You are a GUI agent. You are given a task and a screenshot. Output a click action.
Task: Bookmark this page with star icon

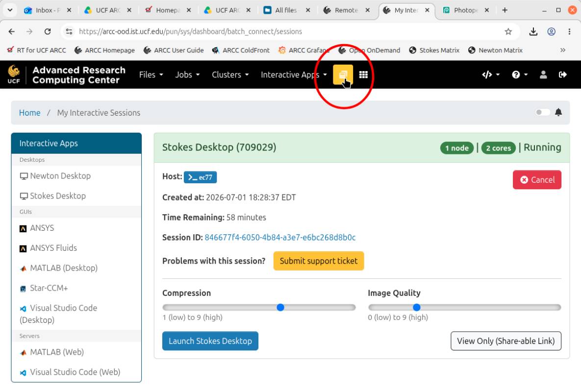pyautogui.click(x=508, y=31)
